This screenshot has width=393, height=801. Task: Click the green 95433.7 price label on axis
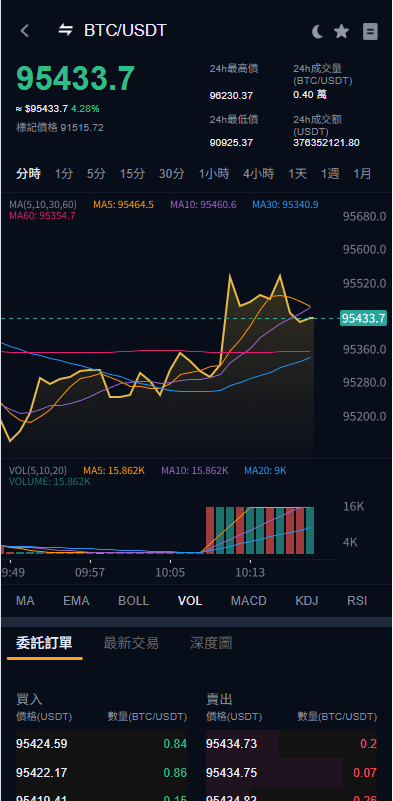click(363, 318)
